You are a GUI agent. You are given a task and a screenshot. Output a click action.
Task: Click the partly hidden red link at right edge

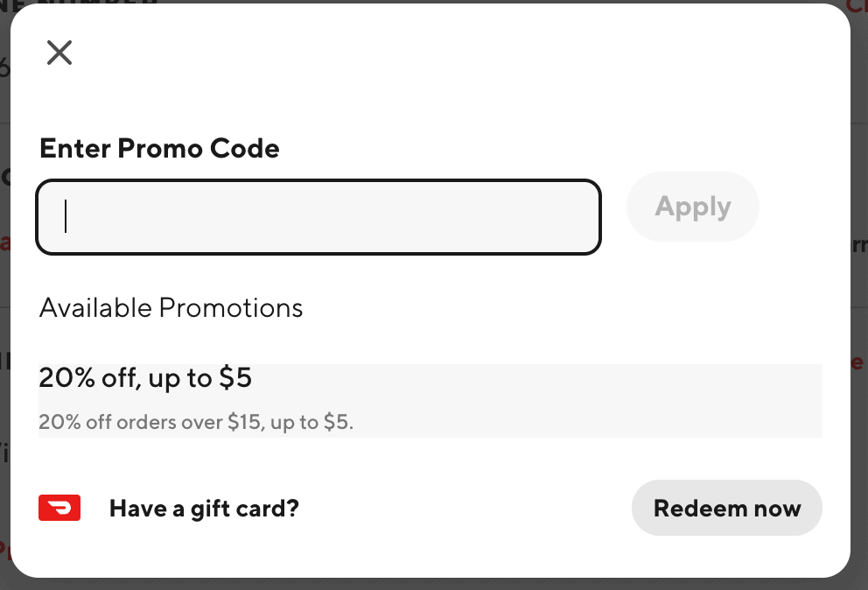pos(859,363)
